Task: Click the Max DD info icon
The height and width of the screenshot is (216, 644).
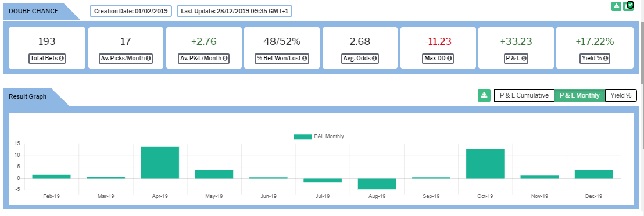Action: point(450,58)
